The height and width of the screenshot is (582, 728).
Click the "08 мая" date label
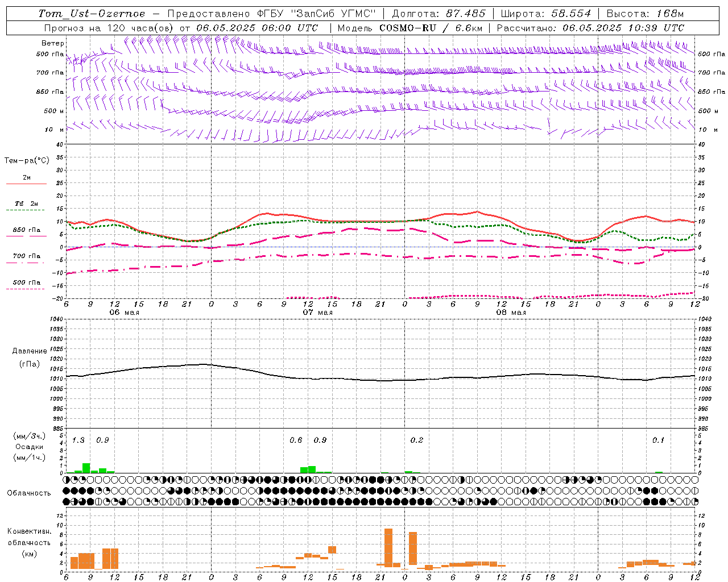click(x=511, y=313)
